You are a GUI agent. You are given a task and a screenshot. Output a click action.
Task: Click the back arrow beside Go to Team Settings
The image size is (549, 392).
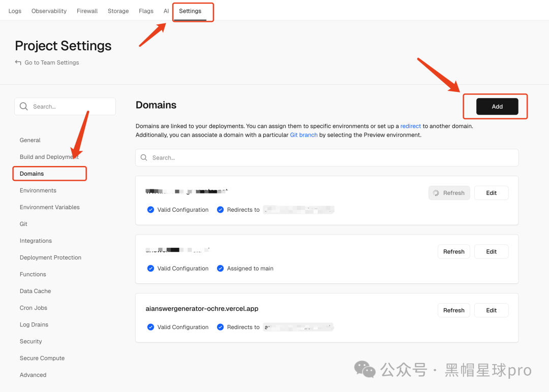coord(18,62)
